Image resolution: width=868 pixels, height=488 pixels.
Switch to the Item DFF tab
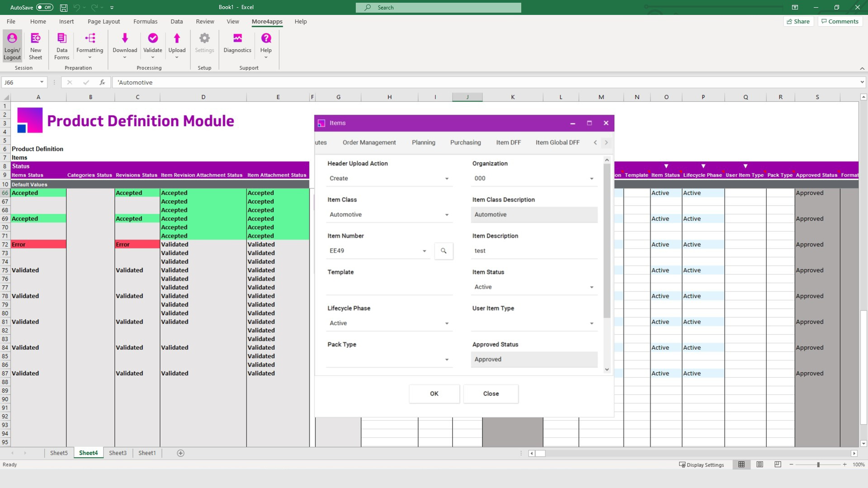(508, 142)
